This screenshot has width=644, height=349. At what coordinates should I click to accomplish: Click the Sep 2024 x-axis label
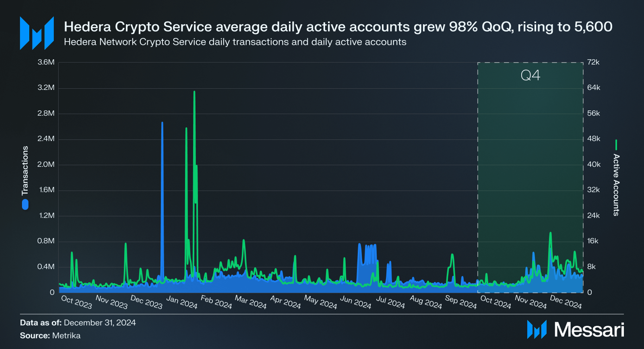click(461, 302)
